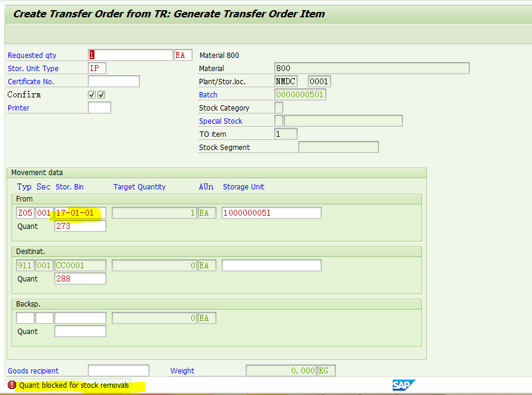Click the Stock Category checkbox field
Screen dimensions: 532x395
point(279,108)
